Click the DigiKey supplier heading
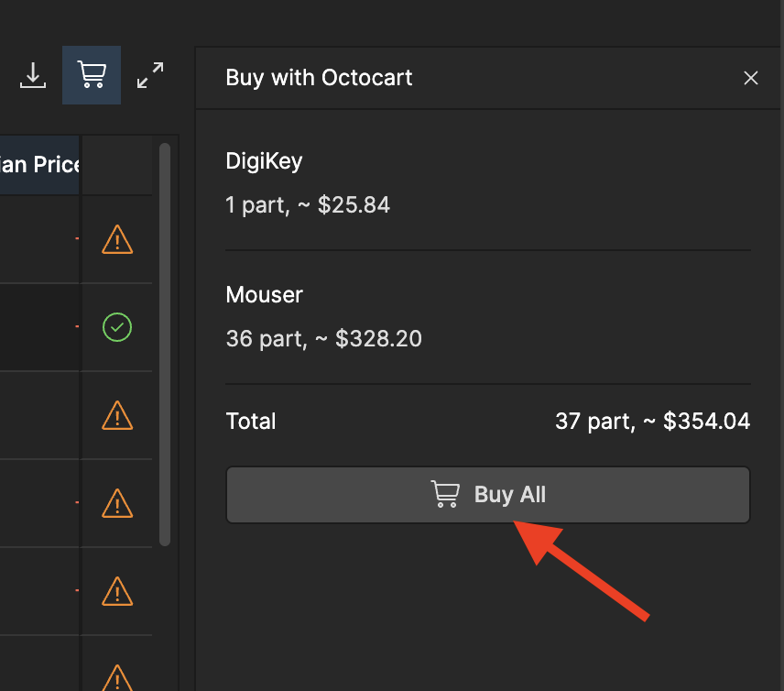 (264, 160)
